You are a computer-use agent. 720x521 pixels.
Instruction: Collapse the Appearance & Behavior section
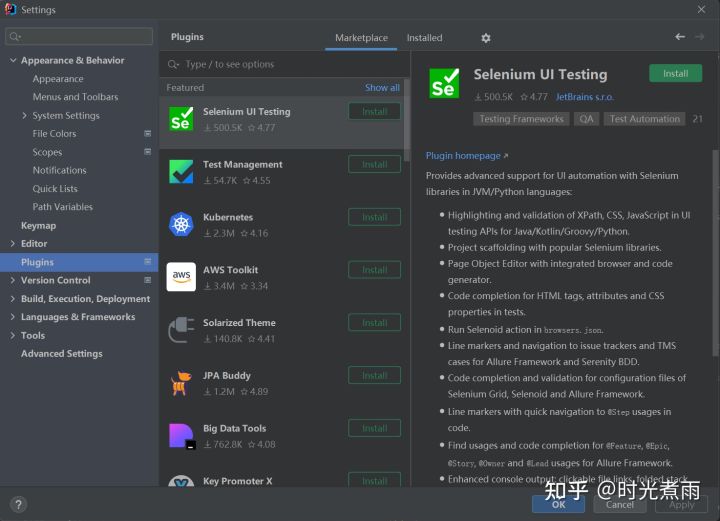[x=13, y=60]
